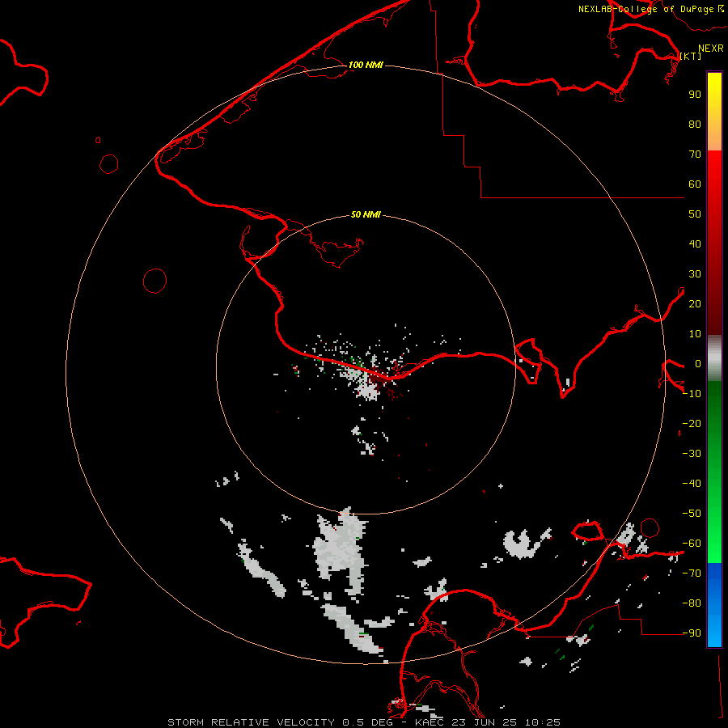This screenshot has width=728, height=728.
Task: Click the NEXLAB-College of DuPage credit text
Action: click(x=645, y=9)
